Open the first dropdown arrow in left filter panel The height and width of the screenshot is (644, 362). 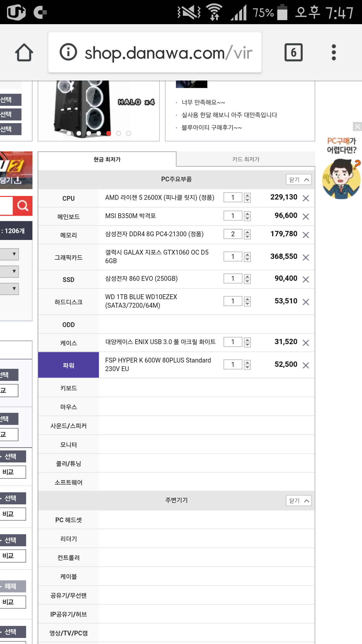coord(14,254)
